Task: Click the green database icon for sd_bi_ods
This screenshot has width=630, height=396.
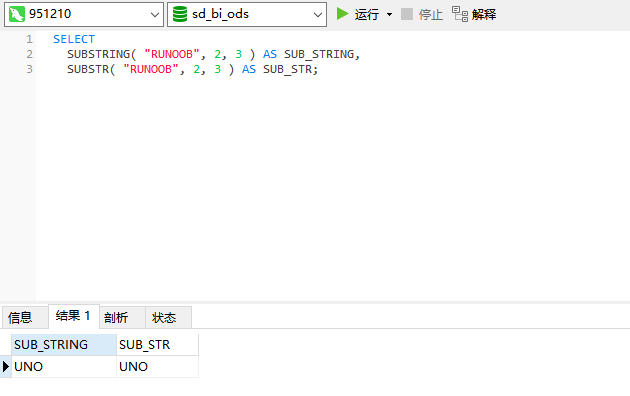Action: click(x=180, y=14)
